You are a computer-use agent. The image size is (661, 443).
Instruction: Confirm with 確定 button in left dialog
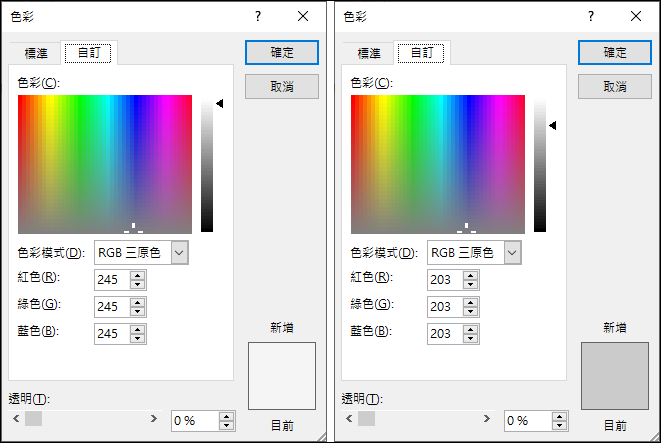pyautogui.click(x=282, y=52)
